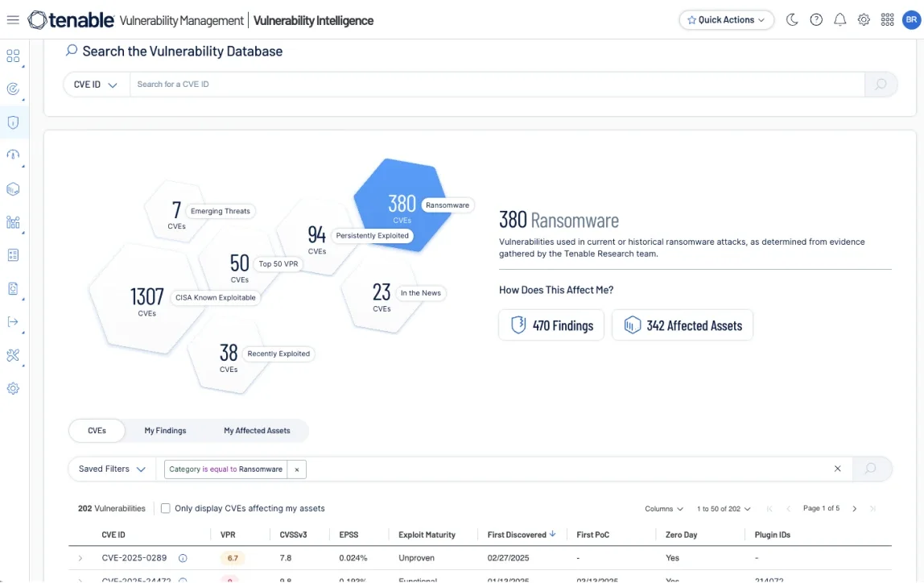Viewport: 924px width, 583px height.
Task: Open the 470 Findings button
Action: point(551,325)
